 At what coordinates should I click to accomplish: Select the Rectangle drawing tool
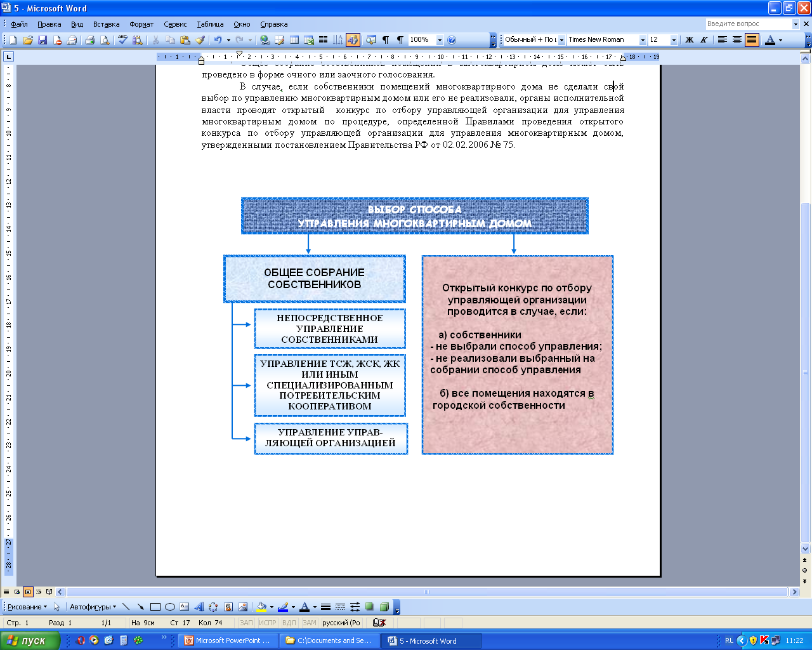pos(155,607)
